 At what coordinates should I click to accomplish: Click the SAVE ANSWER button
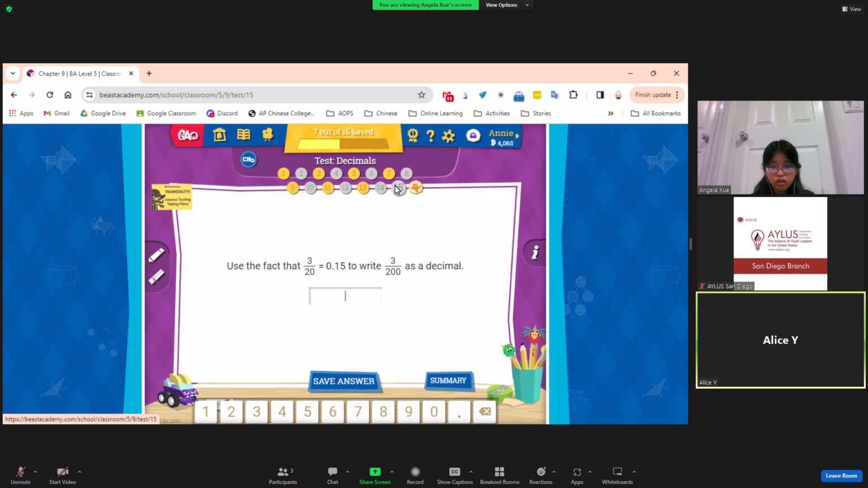[x=344, y=381]
